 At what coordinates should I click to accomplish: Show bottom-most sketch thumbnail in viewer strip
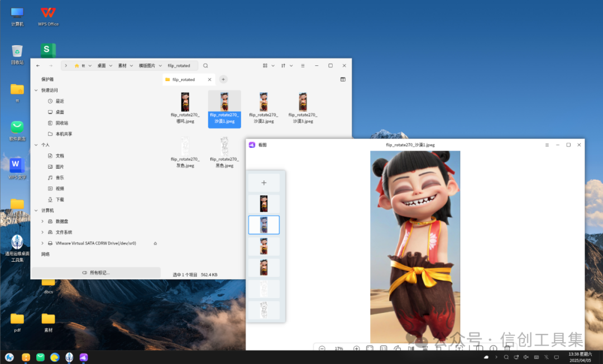point(264,310)
